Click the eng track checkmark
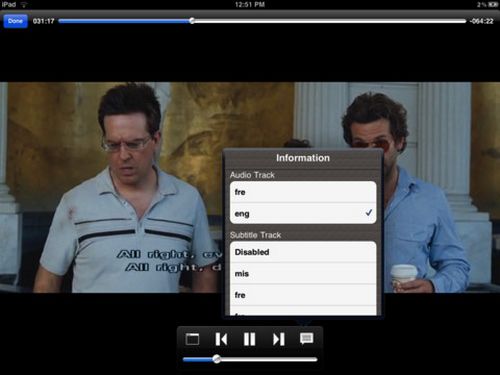 [x=369, y=213]
